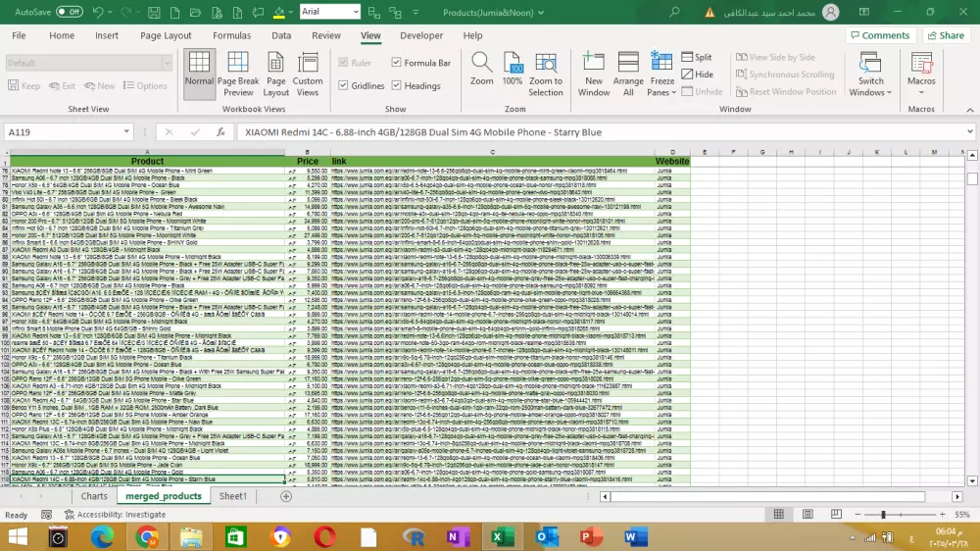980x551 pixels.
Task: Switch to Sheet1 tab
Action: (233, 496)
